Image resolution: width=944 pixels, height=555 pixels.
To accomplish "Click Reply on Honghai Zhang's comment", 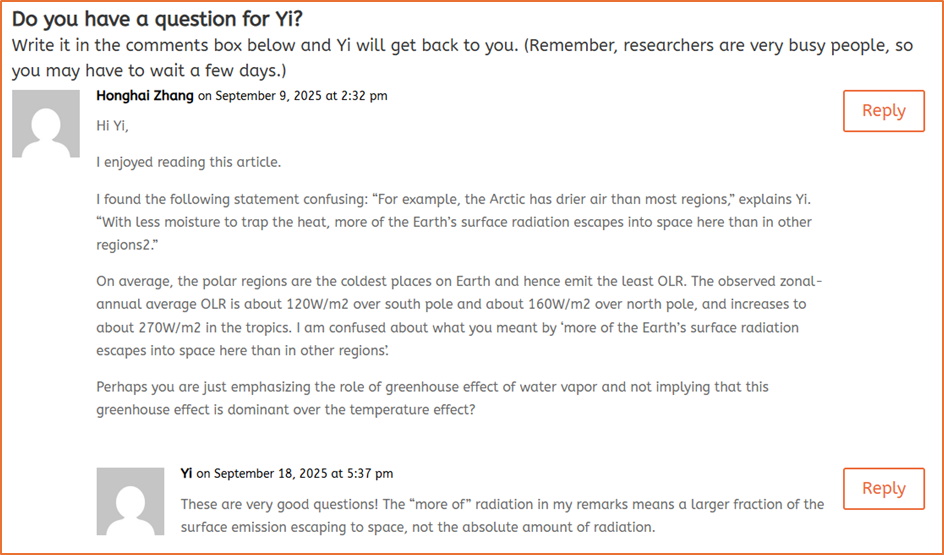I will tap(883, 111).
